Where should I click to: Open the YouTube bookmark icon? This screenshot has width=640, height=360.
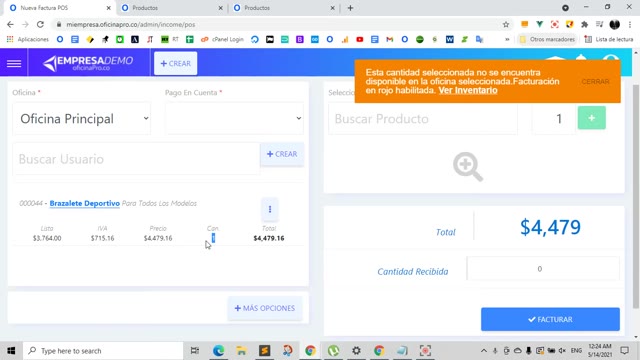click(360, 39)
